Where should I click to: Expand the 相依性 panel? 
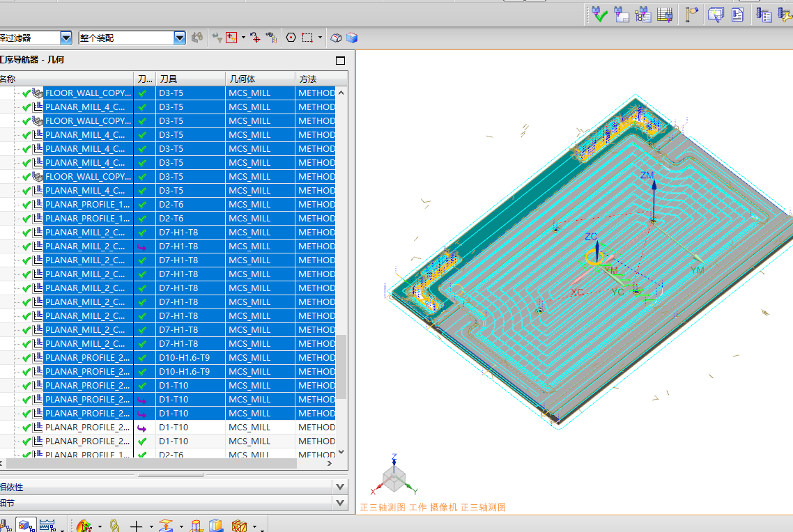coord(340,487)
